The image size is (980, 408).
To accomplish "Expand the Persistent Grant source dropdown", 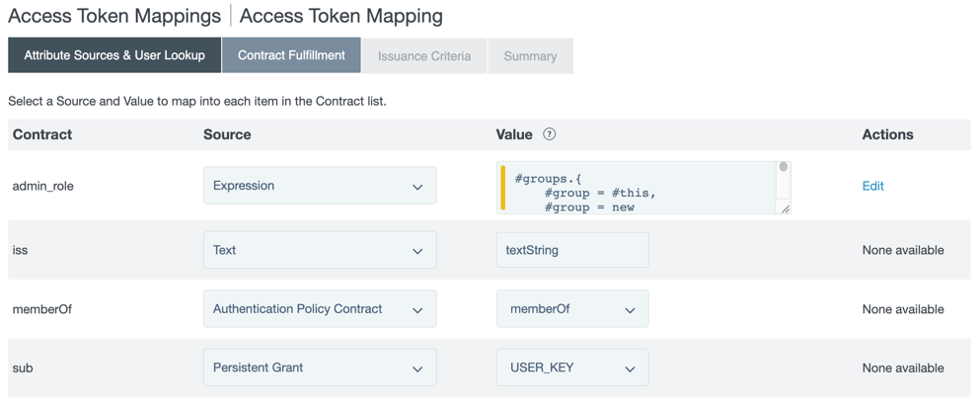I will 320,368.
